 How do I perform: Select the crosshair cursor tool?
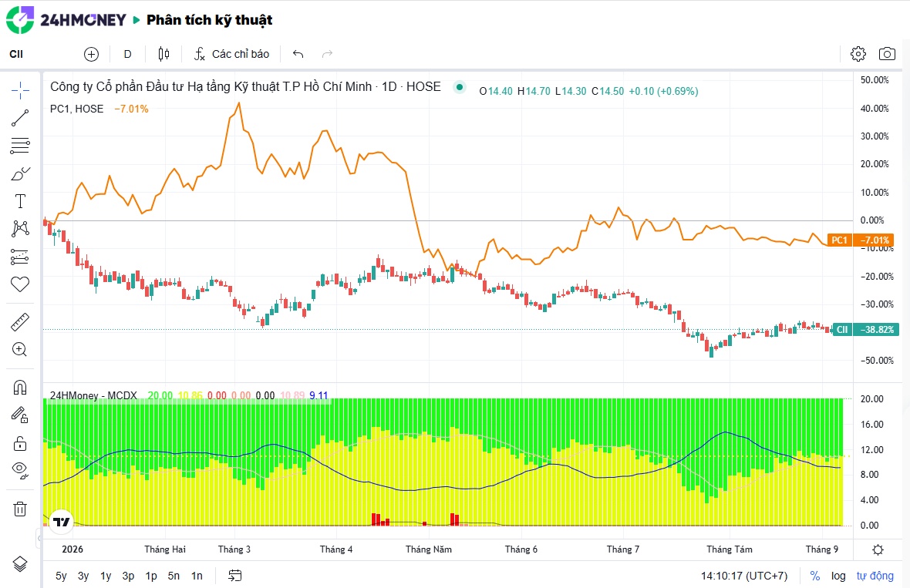point(20,90)
